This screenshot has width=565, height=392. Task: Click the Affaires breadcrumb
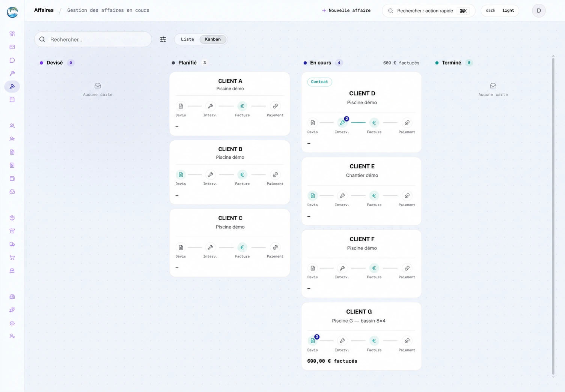tap(44, 10)
